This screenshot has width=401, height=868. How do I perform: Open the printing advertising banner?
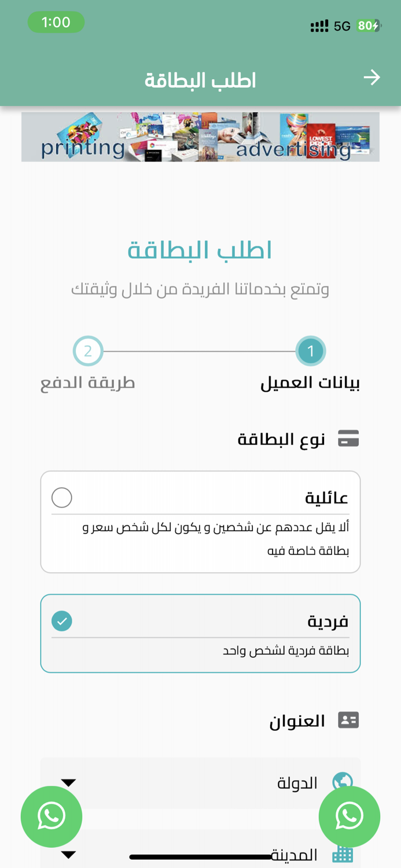click(200, 136)
